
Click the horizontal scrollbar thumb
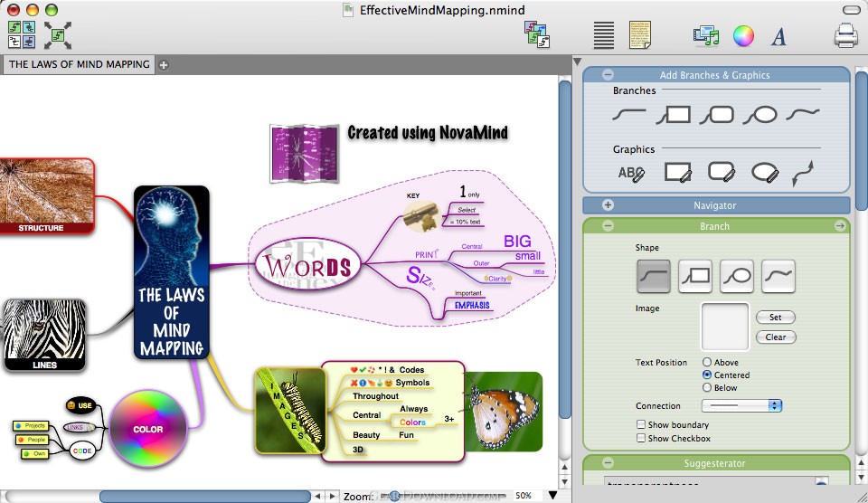(x=205, y=496)
